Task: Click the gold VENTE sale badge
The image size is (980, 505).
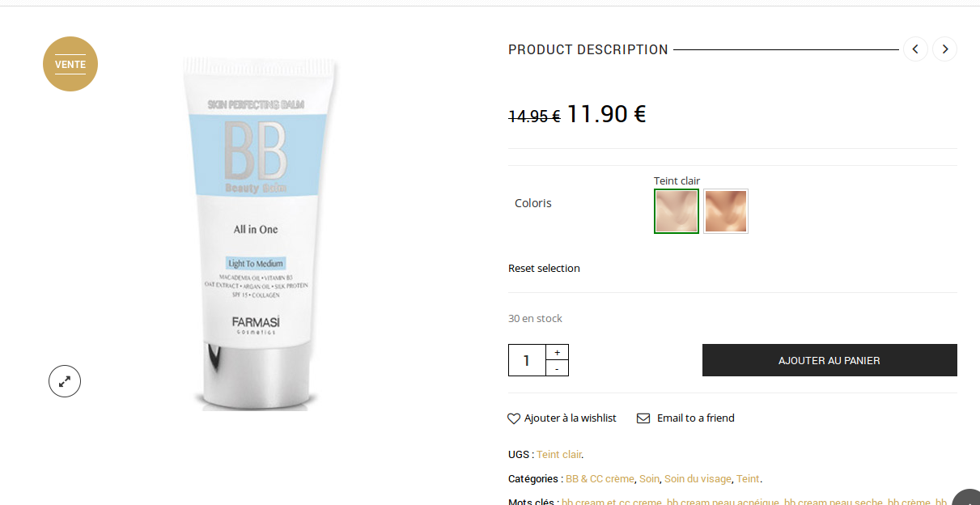Action: tap(70, 64)
